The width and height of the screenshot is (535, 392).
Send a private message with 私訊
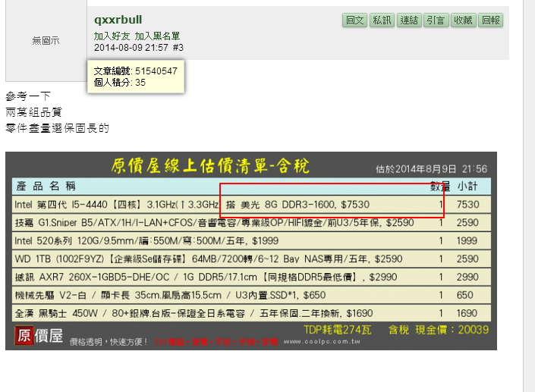382,20
